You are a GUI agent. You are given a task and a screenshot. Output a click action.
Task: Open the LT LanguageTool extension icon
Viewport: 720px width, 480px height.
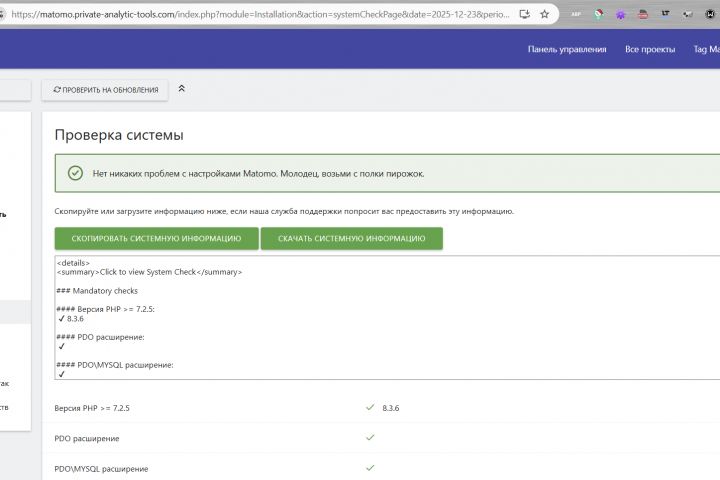coord(665,14)
